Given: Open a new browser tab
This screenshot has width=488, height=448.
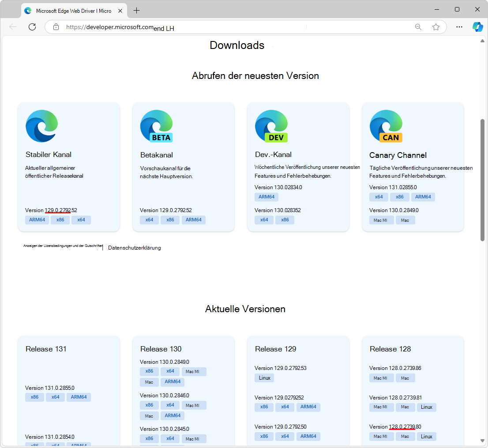Looking at the screenshot, I should click(x=136, y=10).
